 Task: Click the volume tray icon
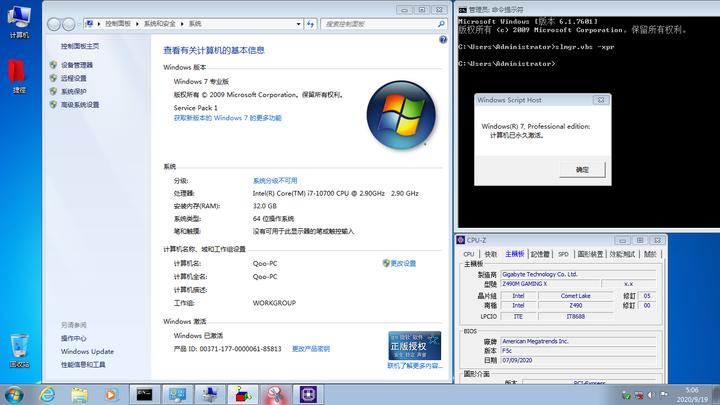[x=651, y=395]
